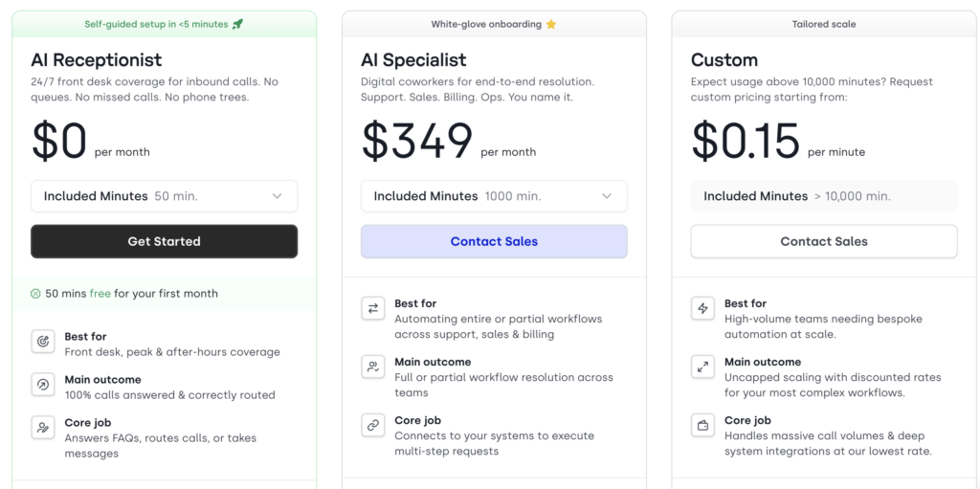Open AI Receptionist Included Minutes dropdown
Screen dimensions: 980x489
164,196
